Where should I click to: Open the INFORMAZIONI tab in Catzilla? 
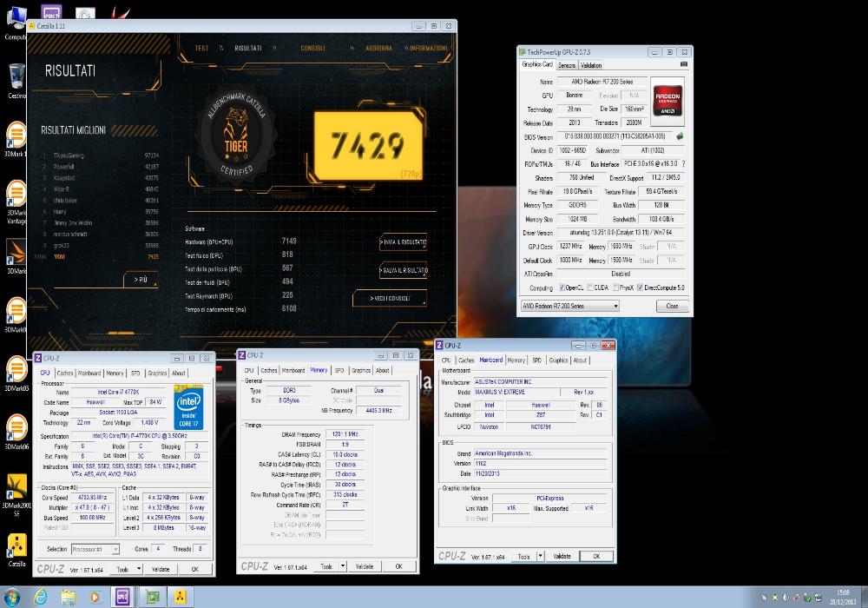(429, 48)
